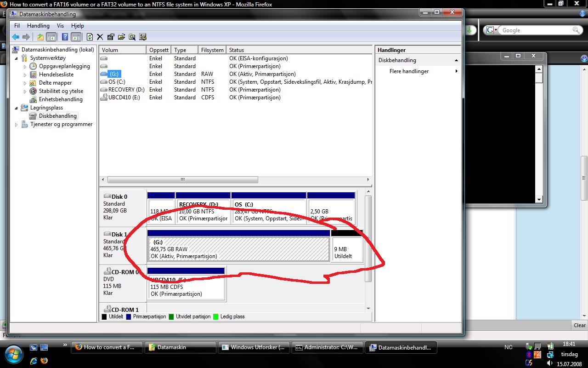Select the RECOVERY (D:) volume row
The image size is (588, 368).
[x=236, y=90]
